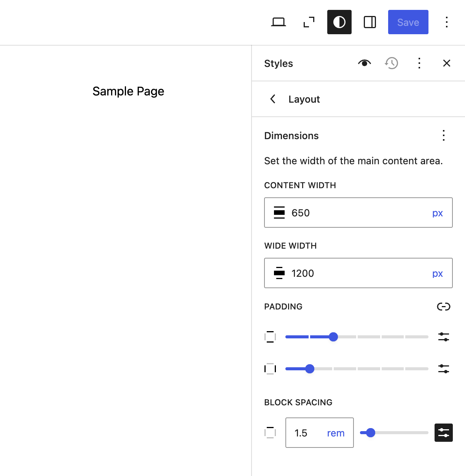465x476 pixels.
Task: Toggle the dark style variation icon
Action: [339, 22]
